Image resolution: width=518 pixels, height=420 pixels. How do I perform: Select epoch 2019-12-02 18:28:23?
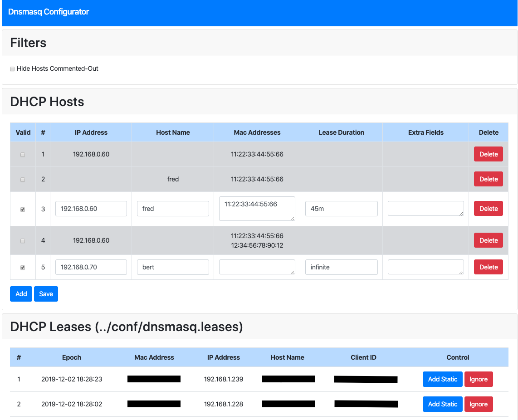(72, 379)
